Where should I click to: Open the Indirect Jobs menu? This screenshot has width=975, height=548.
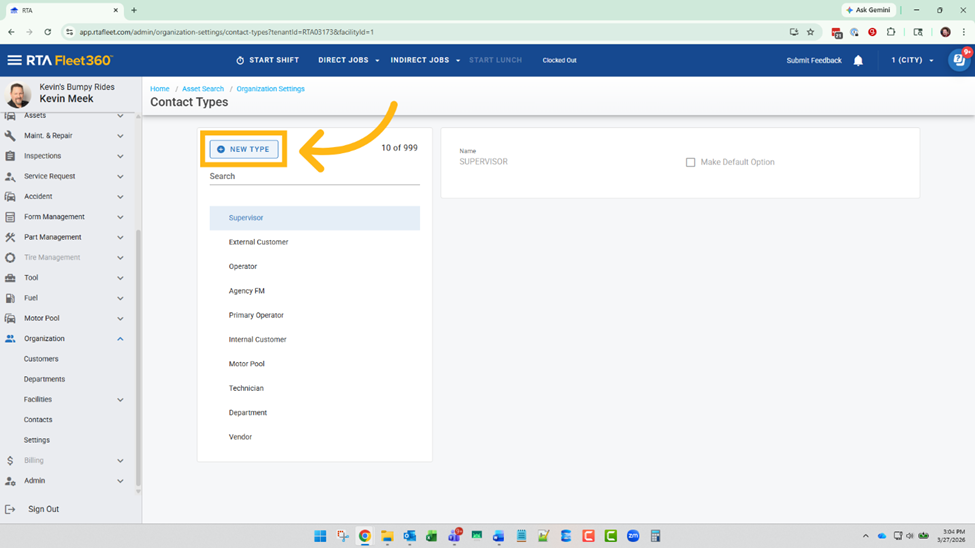click(x=425, y=60)
